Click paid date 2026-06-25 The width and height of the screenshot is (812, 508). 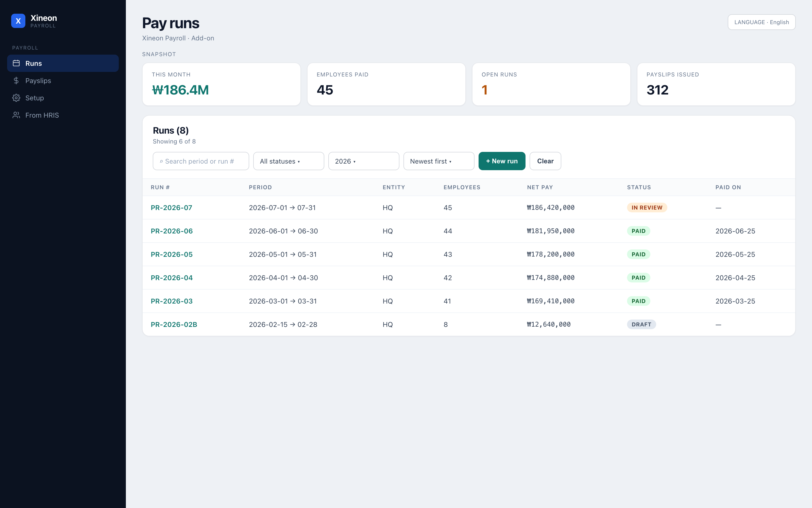tap(735, 231)
